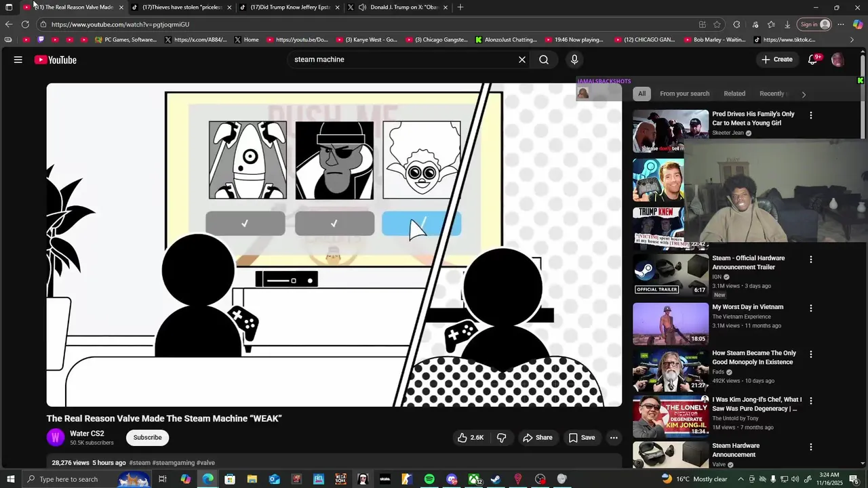Favorite this page with the star
This screenshot has width=868, height=488.
717,24
